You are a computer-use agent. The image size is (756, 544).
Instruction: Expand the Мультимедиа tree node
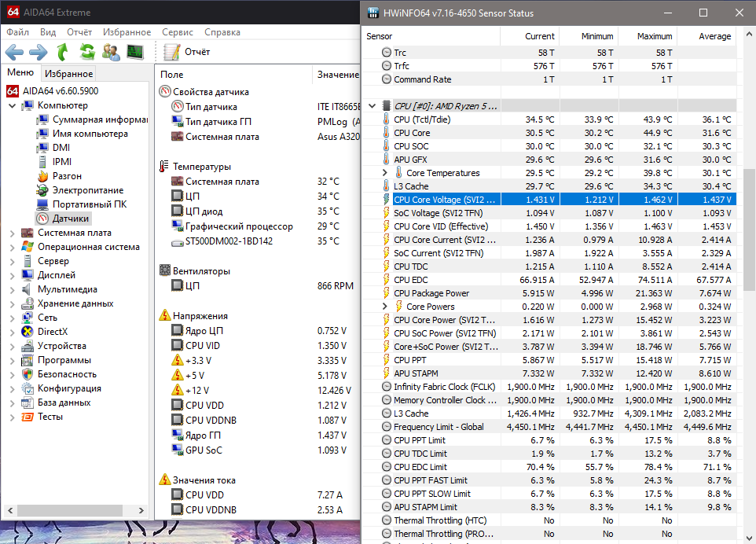pyautogui.click(x=13, y=289)
